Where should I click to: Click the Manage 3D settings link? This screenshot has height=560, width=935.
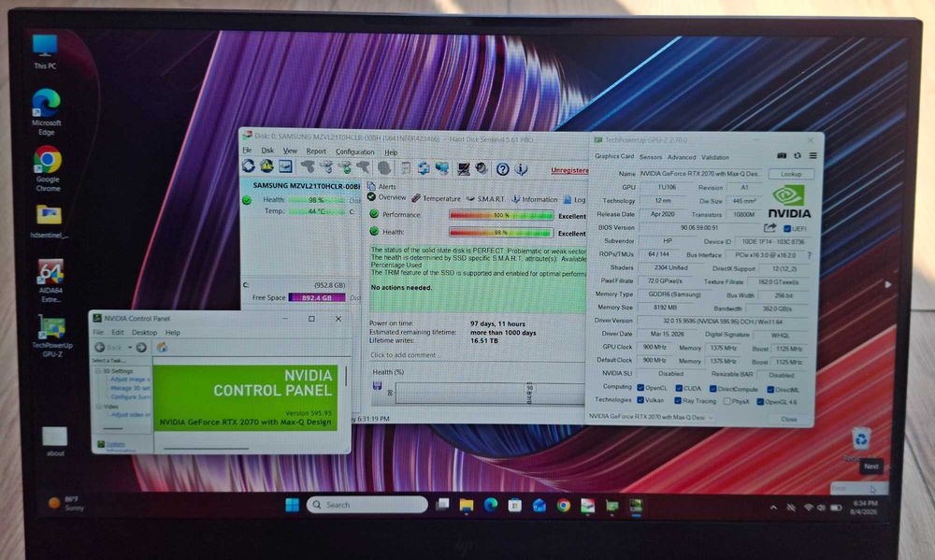[130, 388]
